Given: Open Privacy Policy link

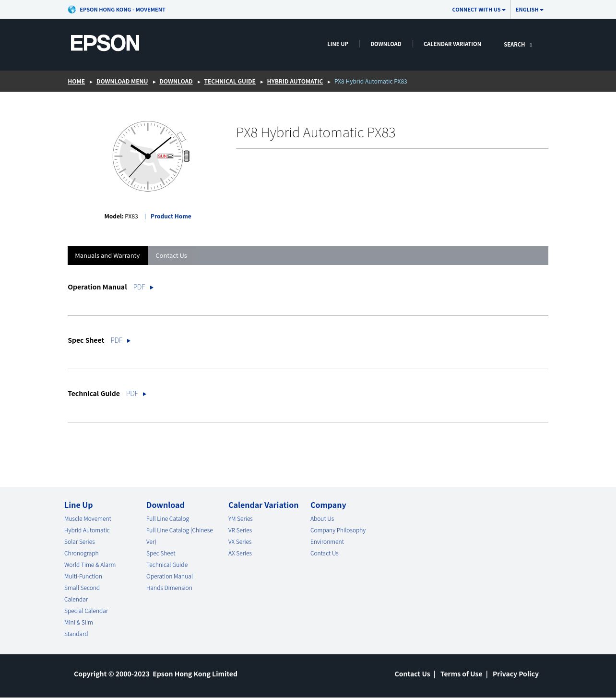Looking at the screenshot, I should point(516,674).
